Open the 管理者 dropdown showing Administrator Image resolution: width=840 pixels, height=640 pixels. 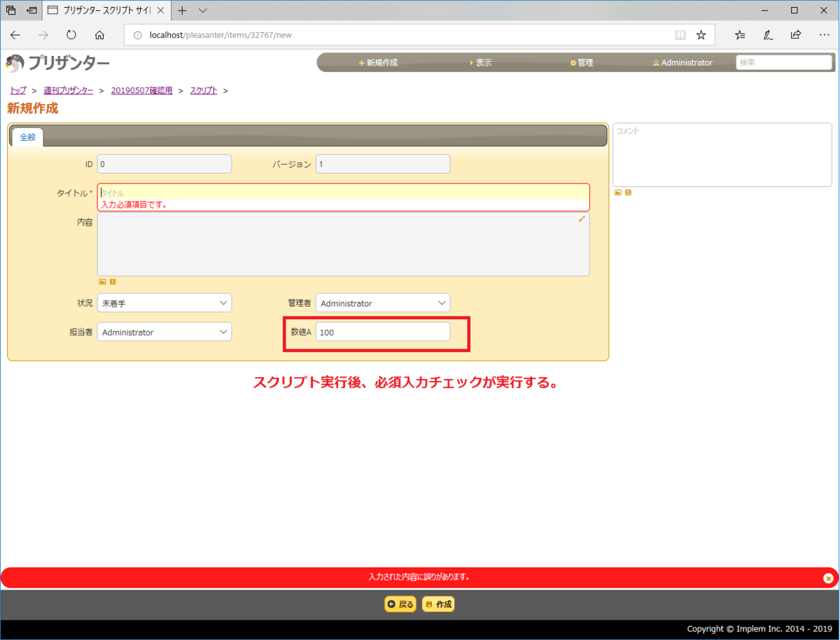click(382, 302)
